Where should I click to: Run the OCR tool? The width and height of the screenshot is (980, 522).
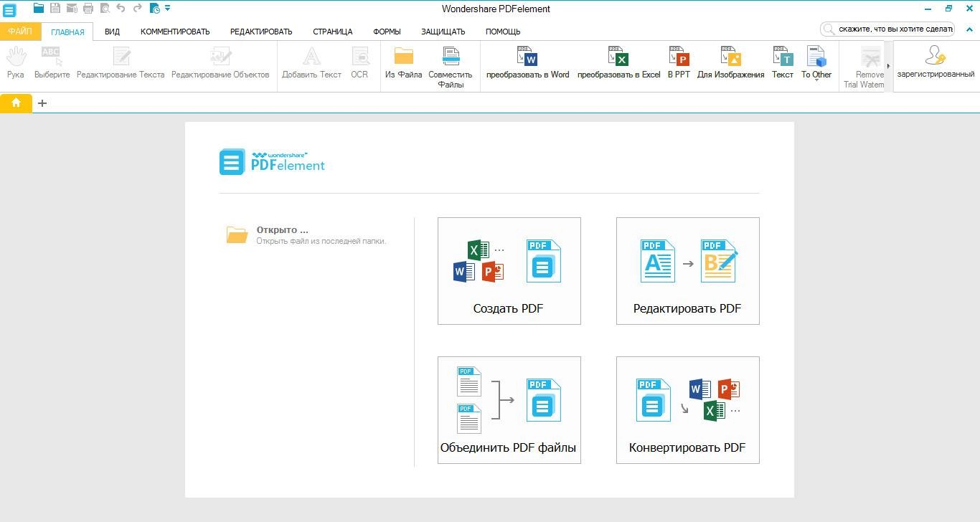(359, 62)
